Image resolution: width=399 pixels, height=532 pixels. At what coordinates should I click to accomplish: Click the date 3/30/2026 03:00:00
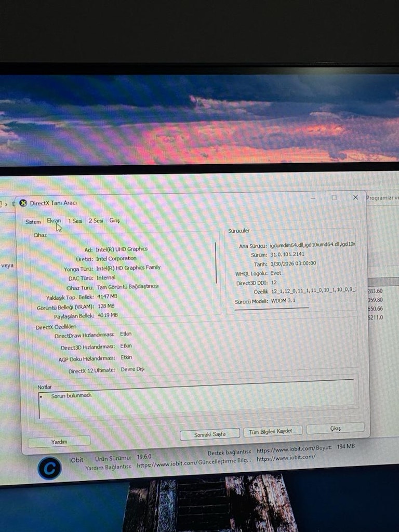click(293, 263)
